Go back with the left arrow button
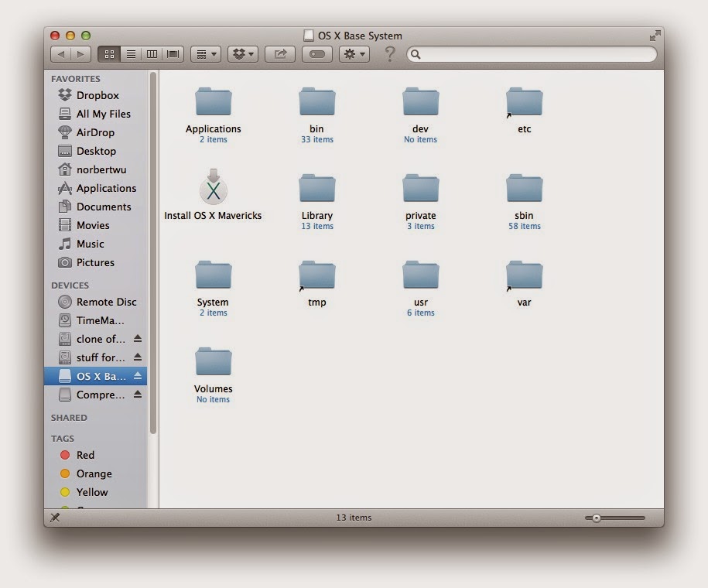 pyautogui.click(x=61, y=54)
